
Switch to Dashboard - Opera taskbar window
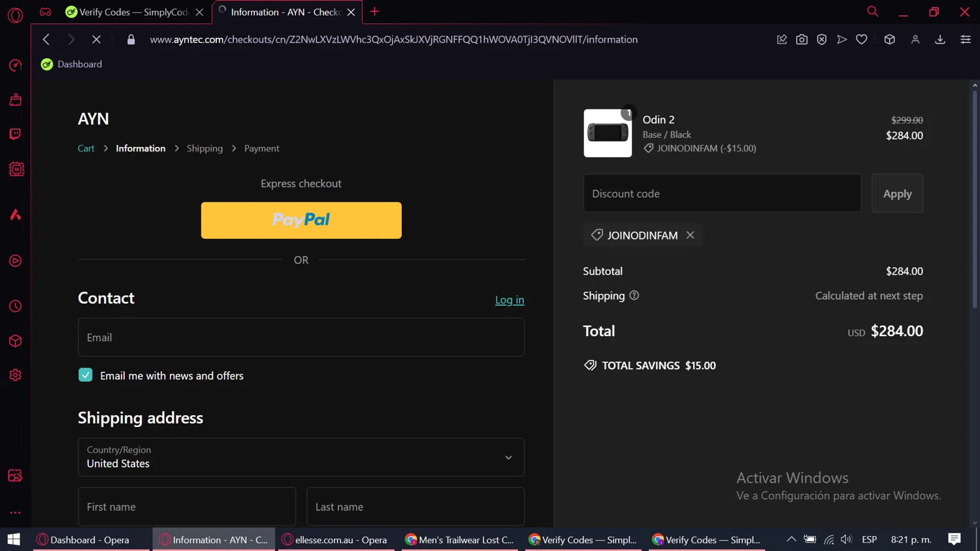click(91, 539)
